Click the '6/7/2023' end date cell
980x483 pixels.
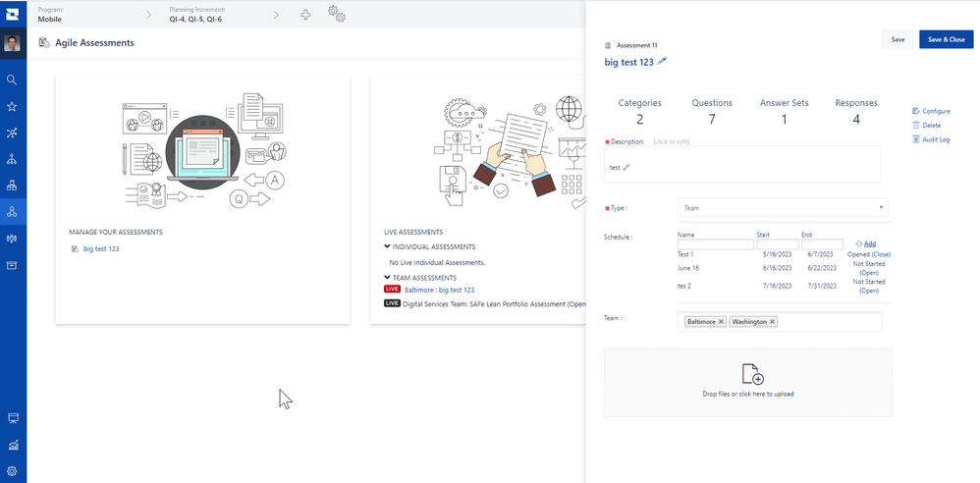[820, 254]
